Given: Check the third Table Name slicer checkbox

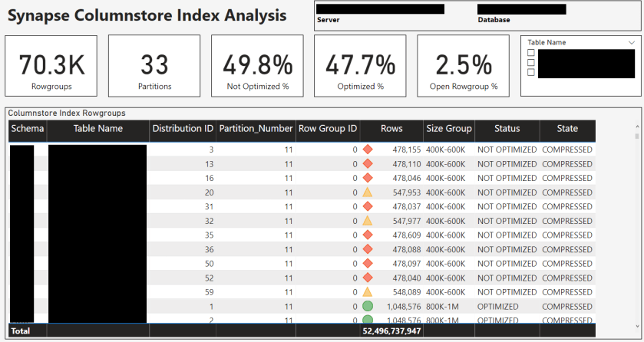Looking at the screenshot, I should click(530, 73).
